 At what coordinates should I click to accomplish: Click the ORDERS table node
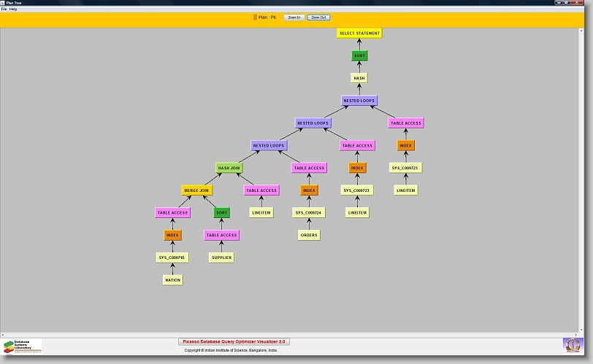point(309,235)
